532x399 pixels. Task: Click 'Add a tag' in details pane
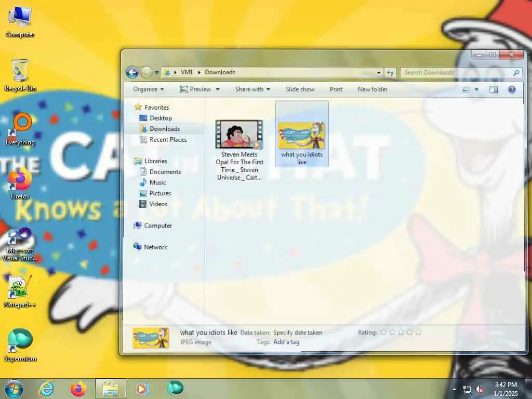tap(286, 342)
